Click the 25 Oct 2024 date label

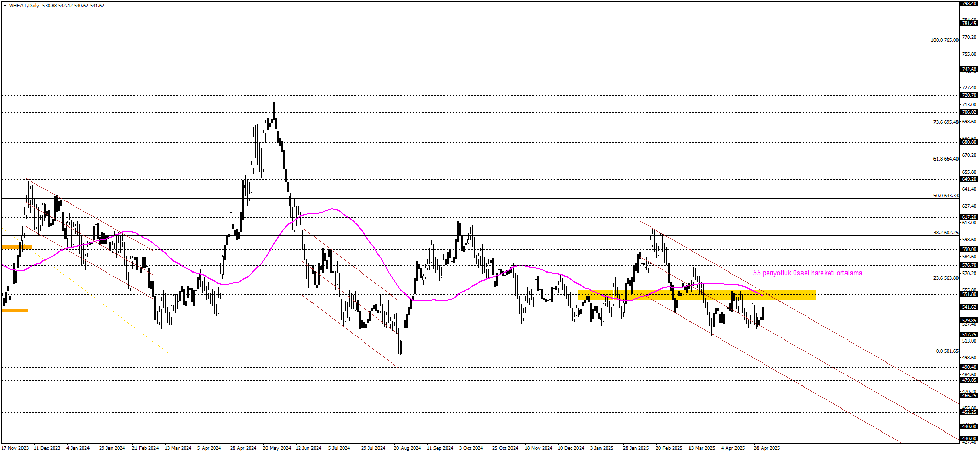coord(505,448)
